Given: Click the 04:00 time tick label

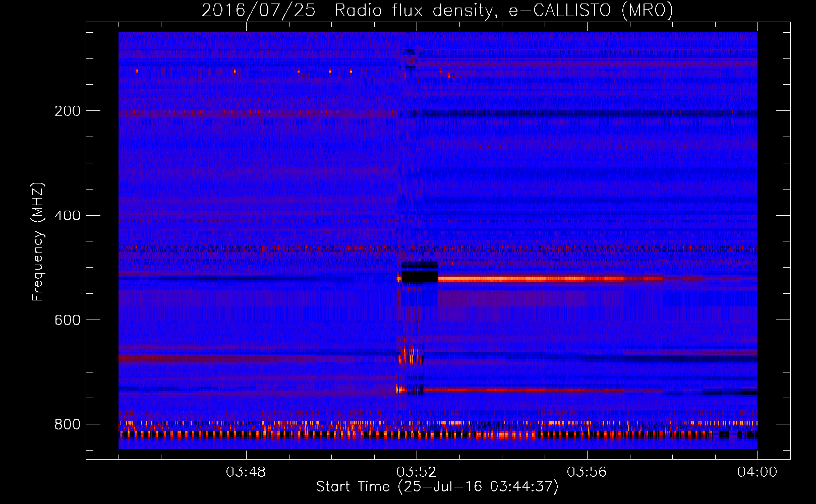Looking at the screenshot, I should 757,472.
